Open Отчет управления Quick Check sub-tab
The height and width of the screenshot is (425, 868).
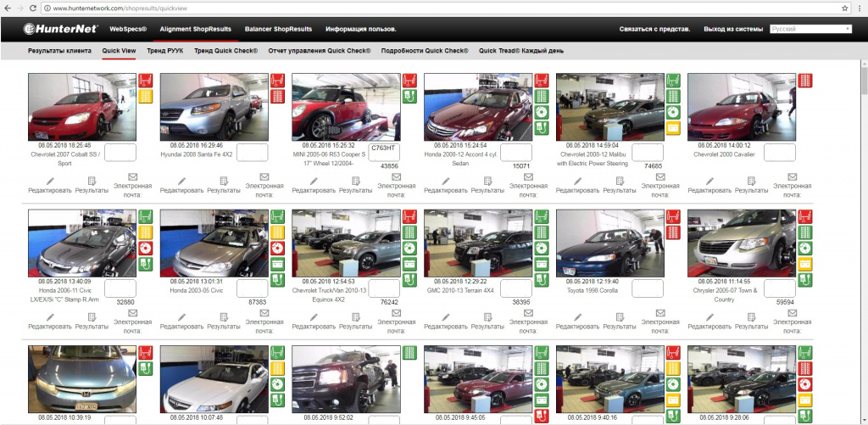click(x=320, y=50)
